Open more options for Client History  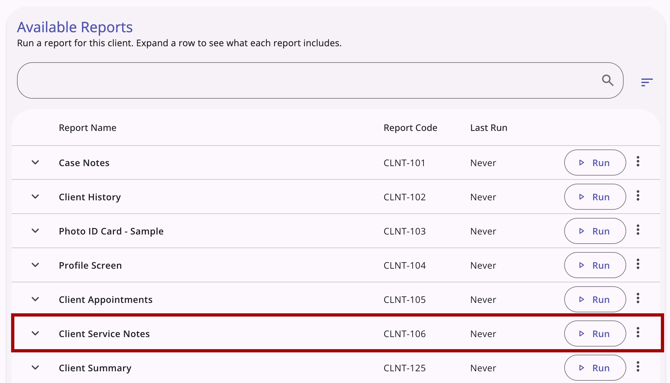point(638,196)
